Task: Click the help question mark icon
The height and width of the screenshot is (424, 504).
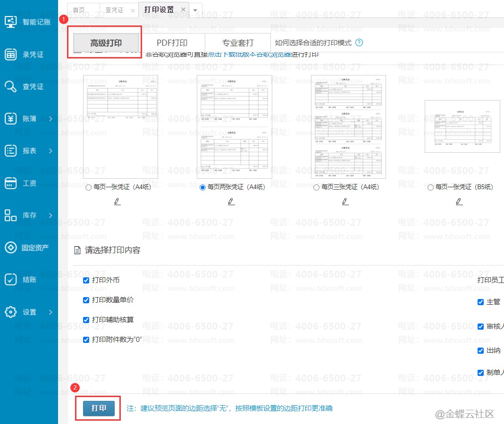Action: (359, 43)
